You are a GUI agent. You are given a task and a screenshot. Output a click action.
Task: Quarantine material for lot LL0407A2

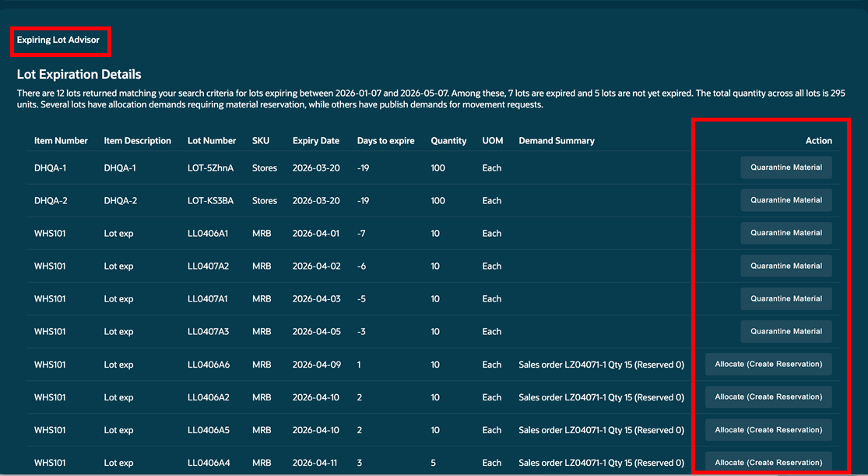(x=786, y=266)
